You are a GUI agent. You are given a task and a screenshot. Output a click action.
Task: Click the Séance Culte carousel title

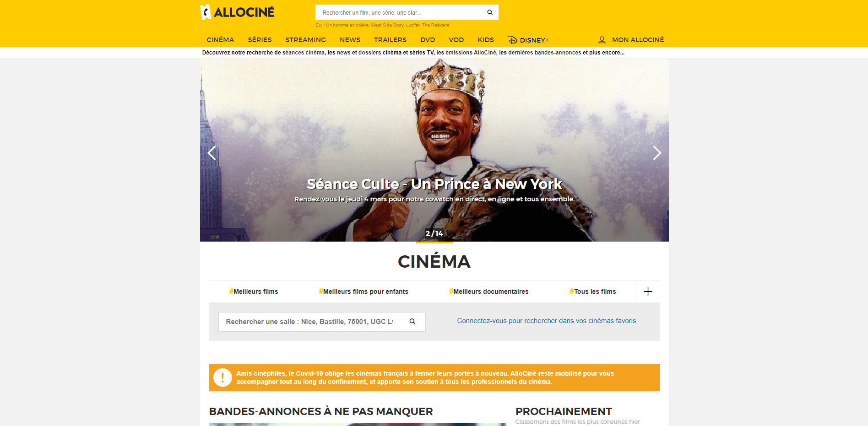[x=434, y=184]
